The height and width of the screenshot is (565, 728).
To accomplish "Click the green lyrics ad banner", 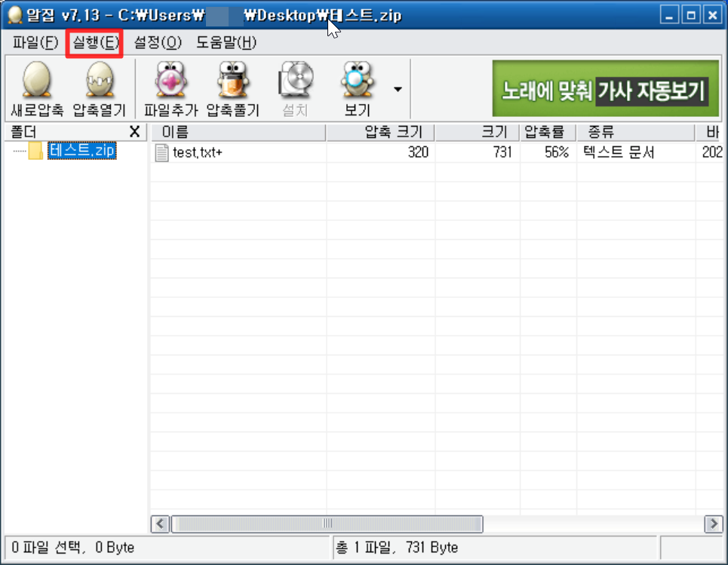I will [606, 89].
